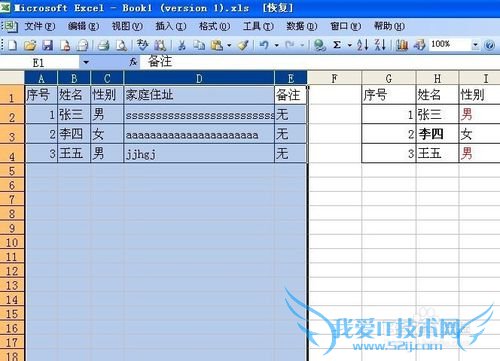Click the Zoom box showing 100%
The height and width of the screenshot is (361, 500).
coord(450,45)
